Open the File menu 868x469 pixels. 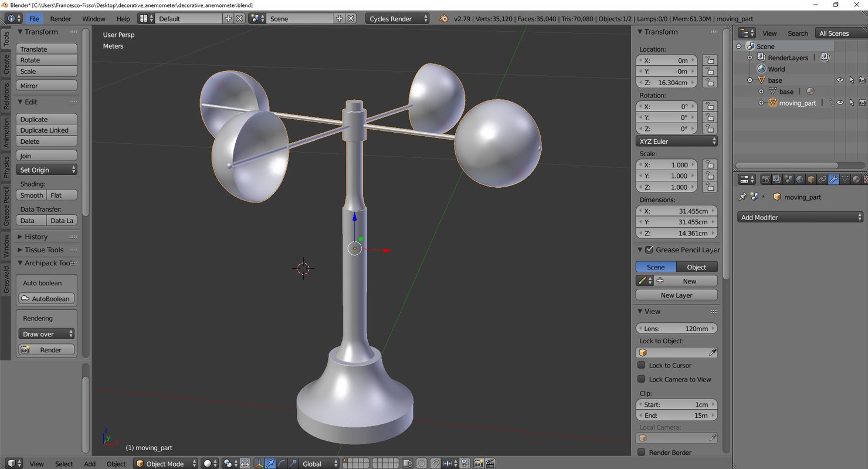click(x=34, y=18)
